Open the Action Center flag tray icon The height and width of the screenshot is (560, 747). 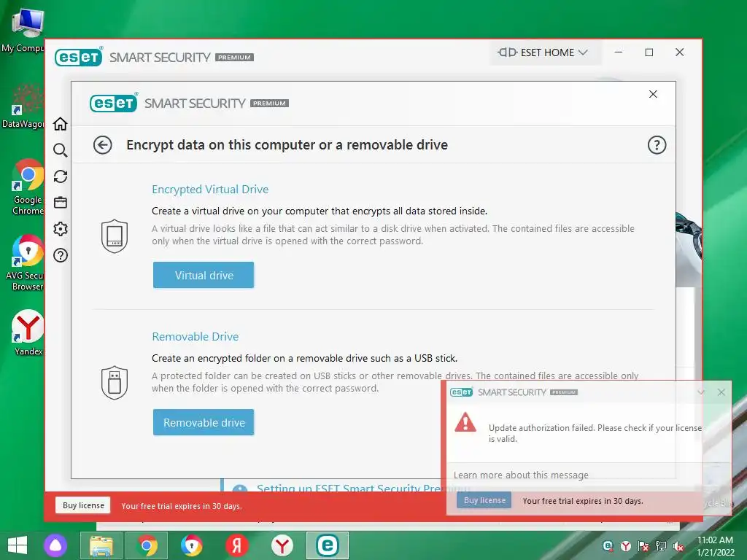coord(643,545)
